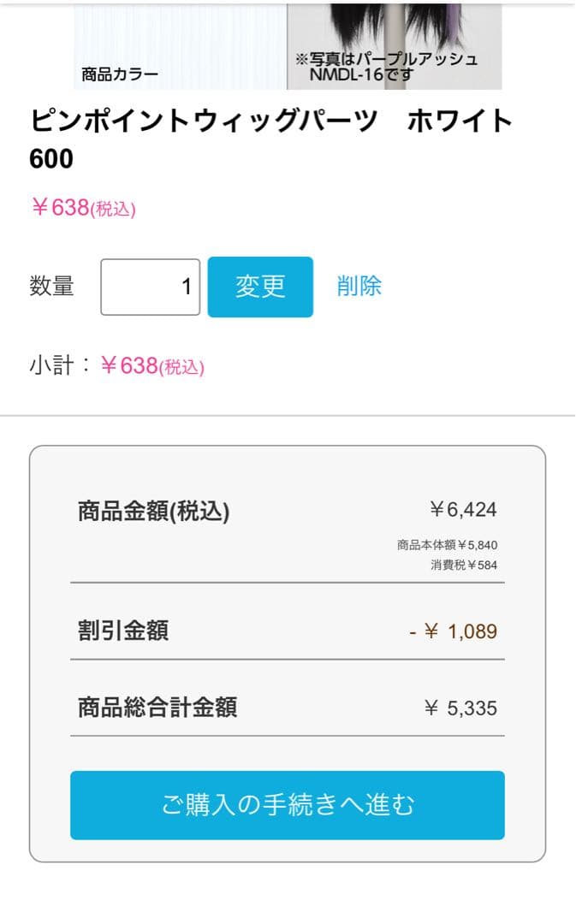Select the ¥ 5,335 grand total value
This screenshot has width=576, height=924.
click(x=460, y=708)
